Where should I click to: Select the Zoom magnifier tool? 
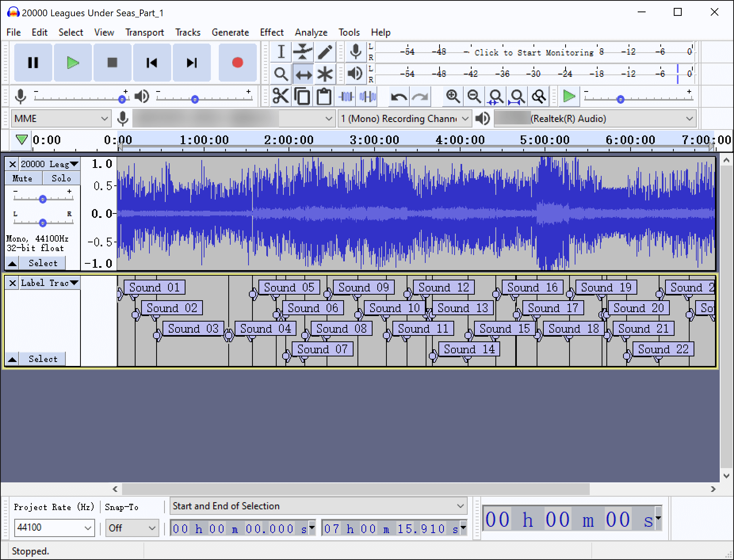coord(281,74)
